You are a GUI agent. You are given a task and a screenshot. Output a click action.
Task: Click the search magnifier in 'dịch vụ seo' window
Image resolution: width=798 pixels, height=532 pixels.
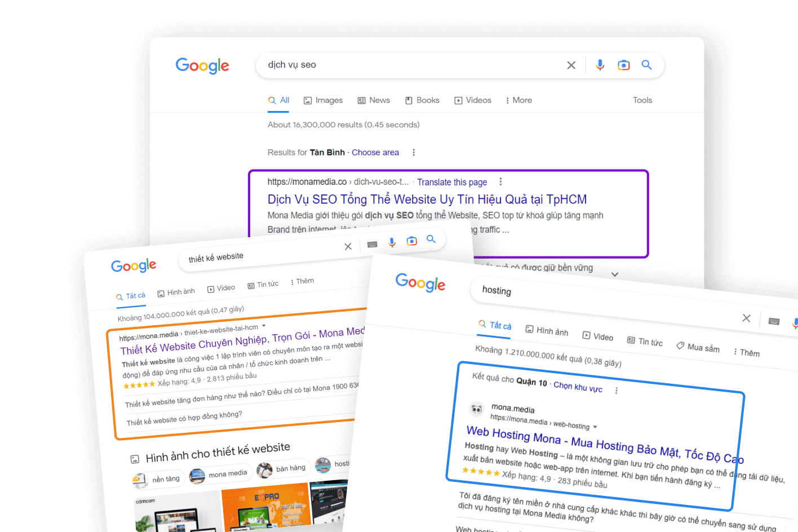(646, 65)
